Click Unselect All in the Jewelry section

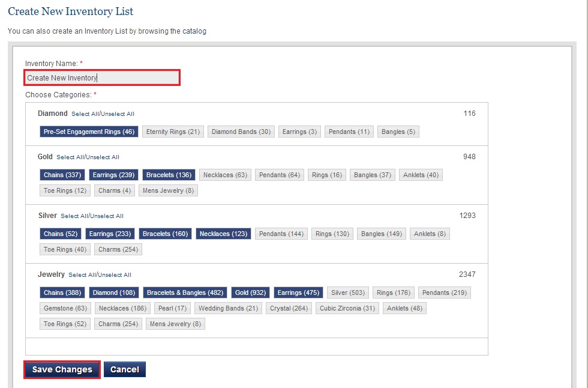[115, 274]
